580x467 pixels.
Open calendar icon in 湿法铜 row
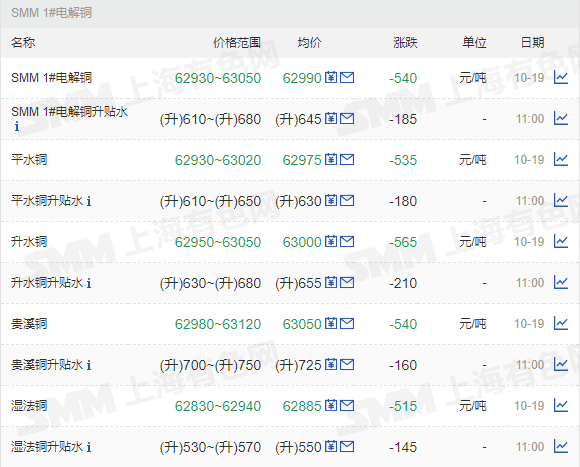[331, 406]
